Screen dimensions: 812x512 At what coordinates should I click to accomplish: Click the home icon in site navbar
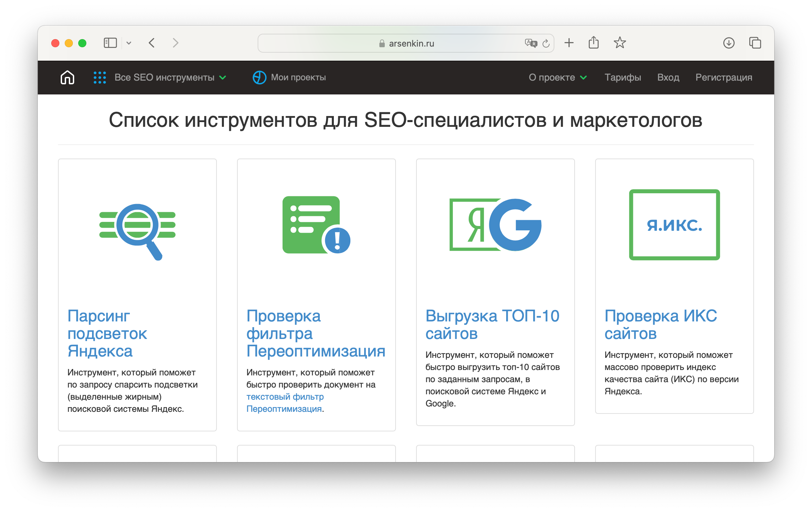point(67,77)
